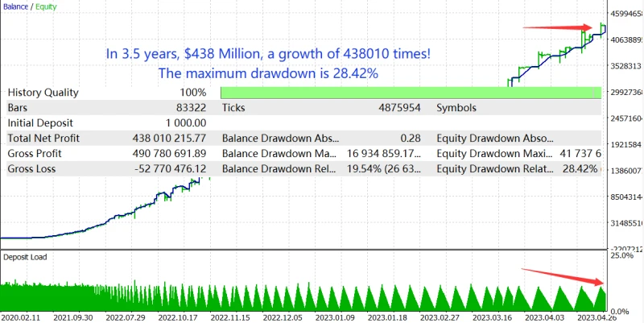Click the History Quality 100% value
Image resolution: width=644 pixels, height=323 pixels.
tap(192, 93)
